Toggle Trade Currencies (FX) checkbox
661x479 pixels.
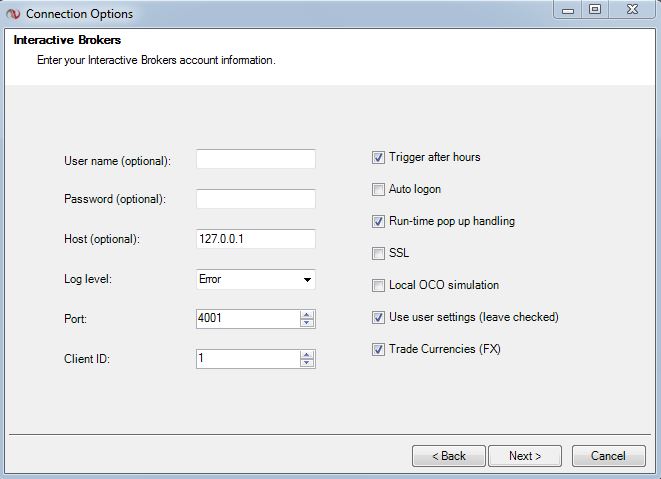tap(378, 350)
